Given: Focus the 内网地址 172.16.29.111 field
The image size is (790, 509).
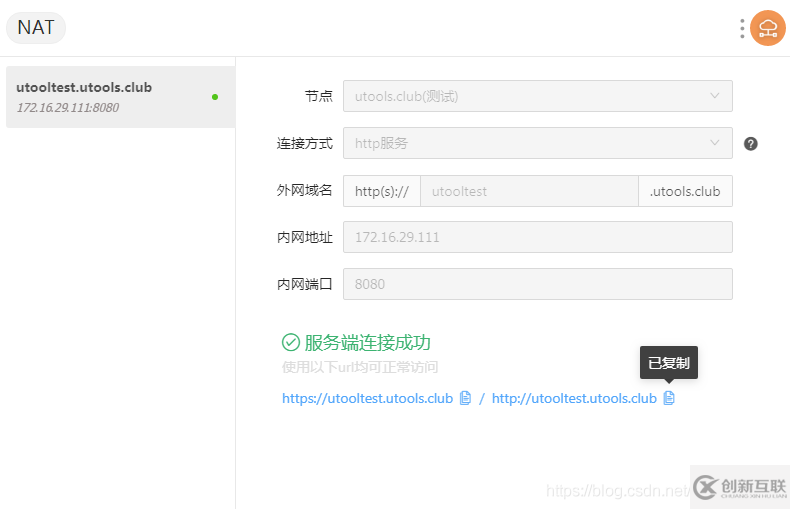Looking at the screenshot, I should click(x=538, y=237).
